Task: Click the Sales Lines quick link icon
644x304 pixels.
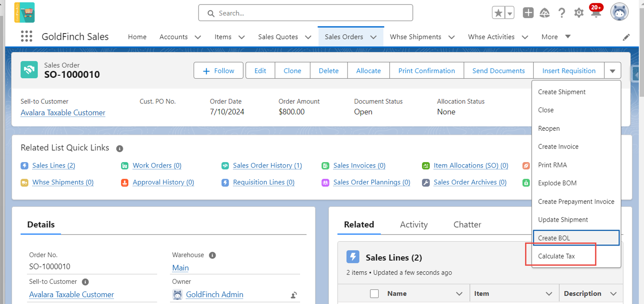Action: pos(25,166)
